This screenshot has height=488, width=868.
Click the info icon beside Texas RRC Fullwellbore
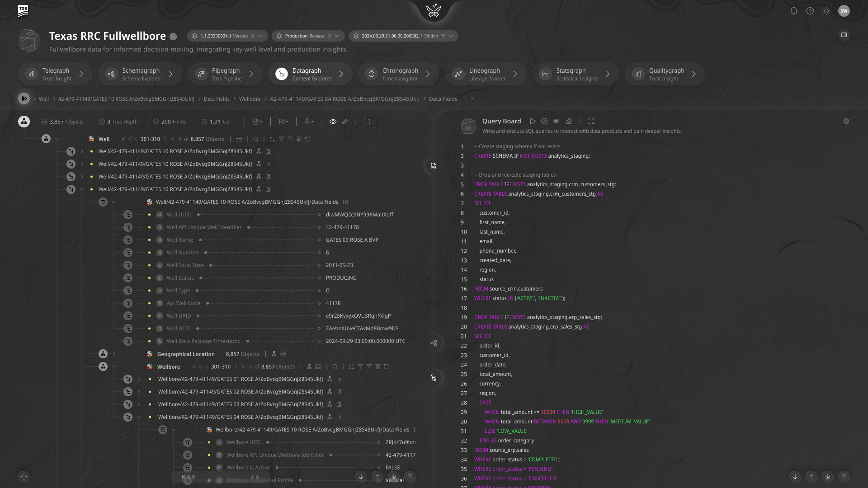click(173, 37)
